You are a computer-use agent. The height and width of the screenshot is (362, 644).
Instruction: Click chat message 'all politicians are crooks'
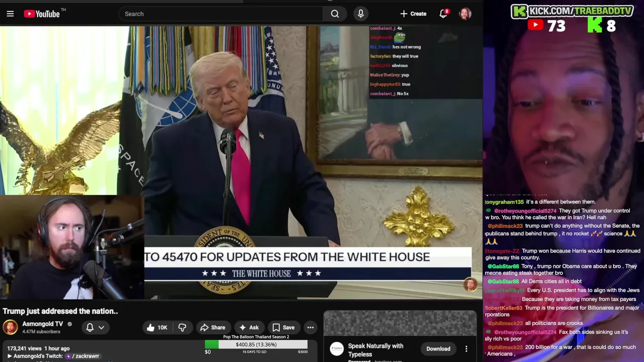pyautogui.click(x=553, y=323)
